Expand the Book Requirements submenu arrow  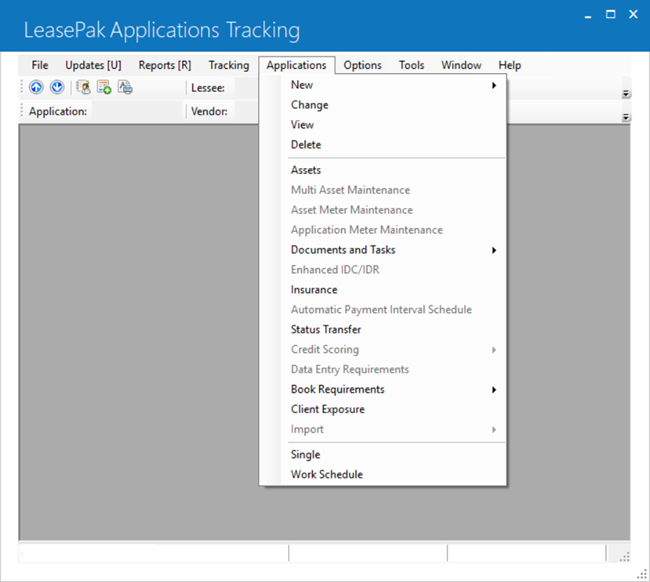[494, 390]
